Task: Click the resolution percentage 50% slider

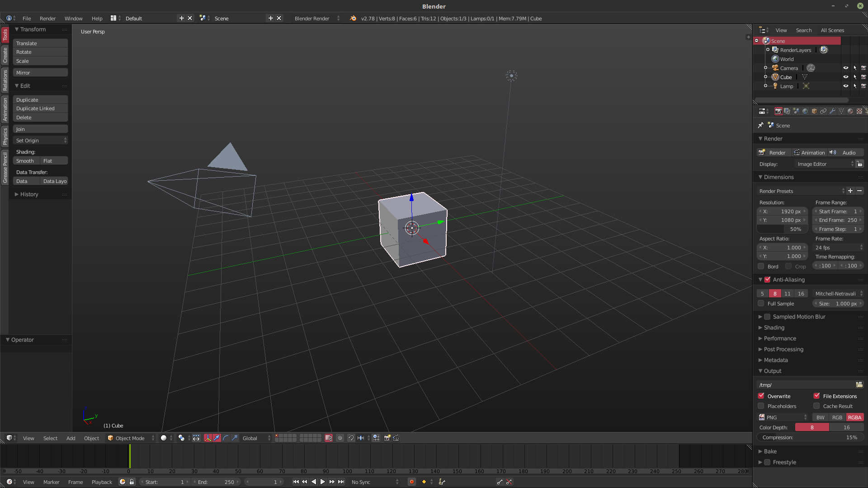Action: 782,229
